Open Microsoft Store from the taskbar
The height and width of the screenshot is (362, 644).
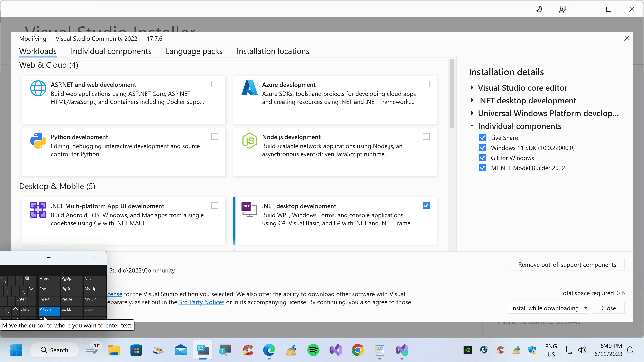(136, 350)
